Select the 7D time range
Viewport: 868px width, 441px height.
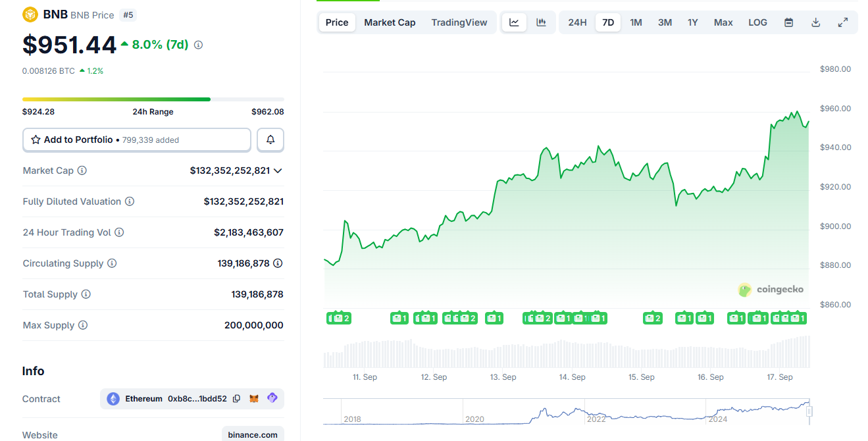click(x=608, y=22)
